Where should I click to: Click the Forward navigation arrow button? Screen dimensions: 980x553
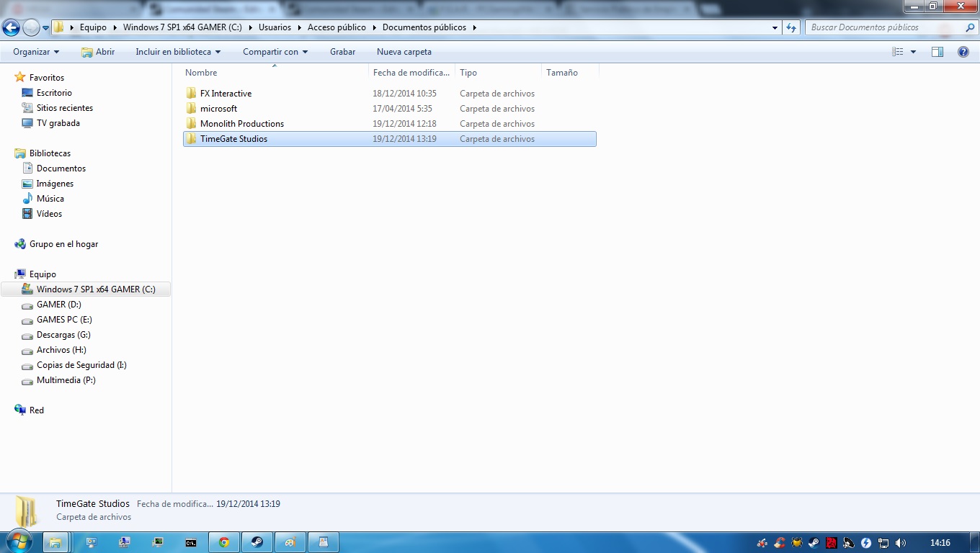pyautogui.click(x=31, y=27)
